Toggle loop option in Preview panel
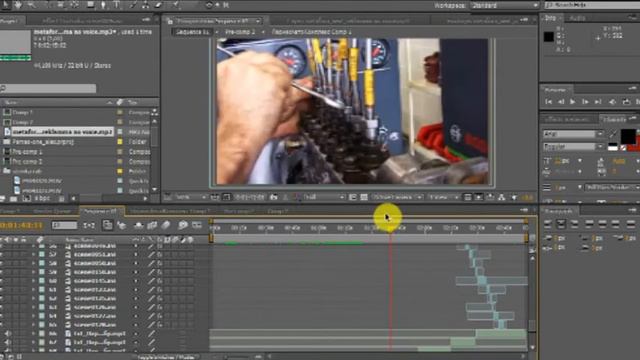The width and height of the screenshot is (640, 360). pos(626,102)
